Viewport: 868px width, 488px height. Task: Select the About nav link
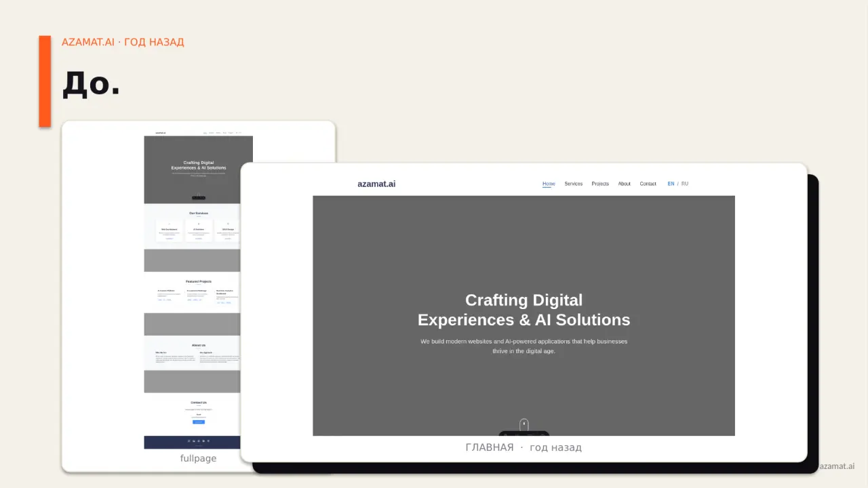pos(624,184)
